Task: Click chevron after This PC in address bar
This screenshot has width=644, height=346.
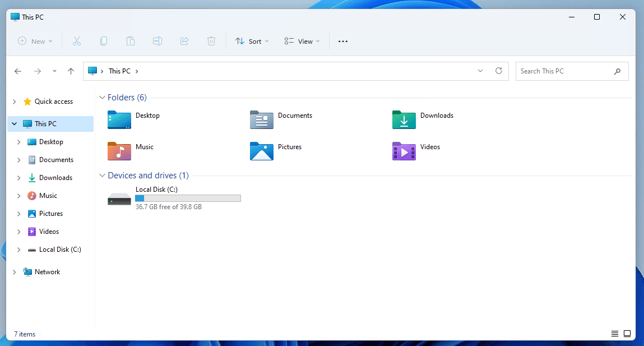Action: [137, 71]
